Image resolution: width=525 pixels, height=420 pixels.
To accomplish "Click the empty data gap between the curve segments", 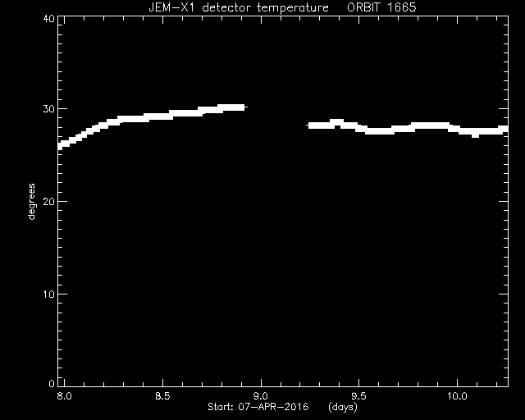I will click(x=277, y=116).
